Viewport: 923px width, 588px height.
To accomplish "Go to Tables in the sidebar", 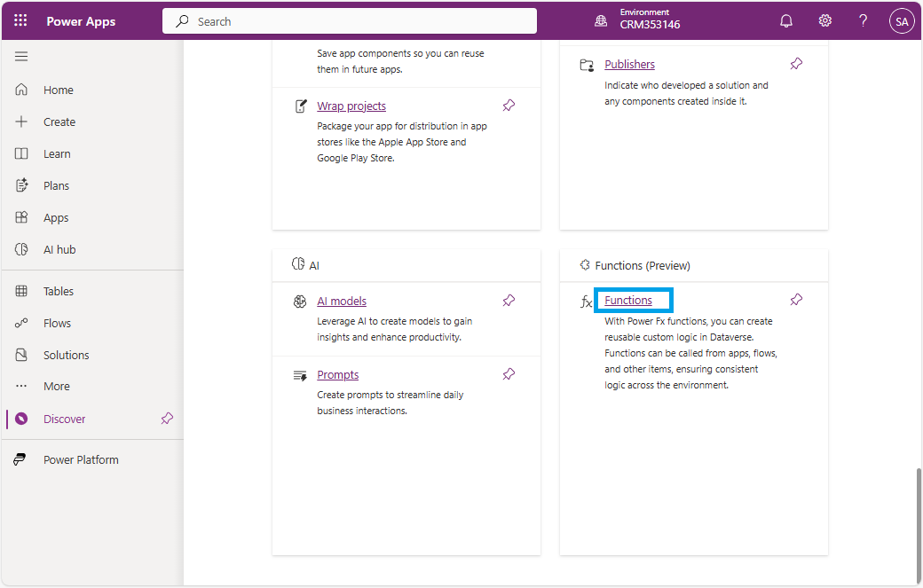I will 58,291.
